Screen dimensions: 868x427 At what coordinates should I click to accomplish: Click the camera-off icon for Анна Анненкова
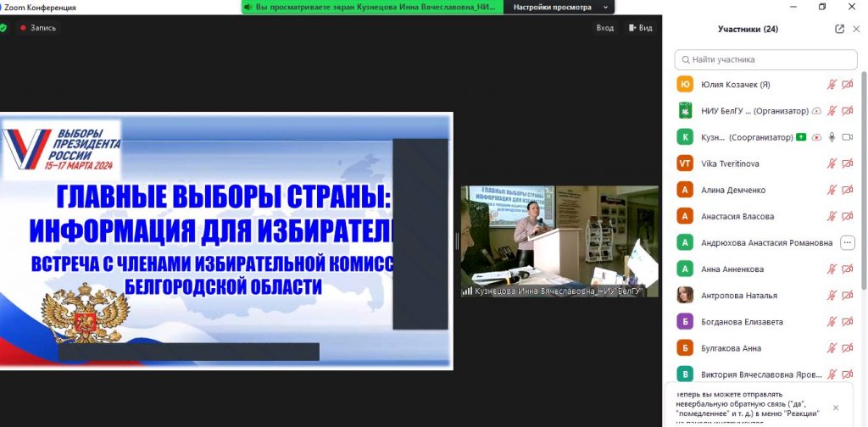coord(847,269)
